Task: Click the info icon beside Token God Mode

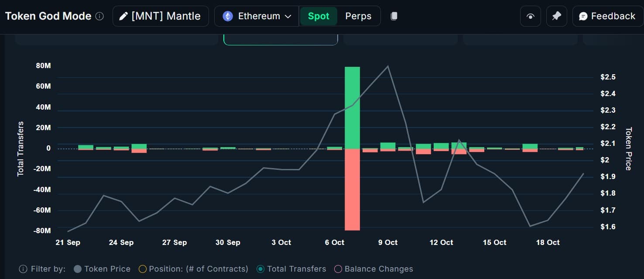Action: (99, 16)
